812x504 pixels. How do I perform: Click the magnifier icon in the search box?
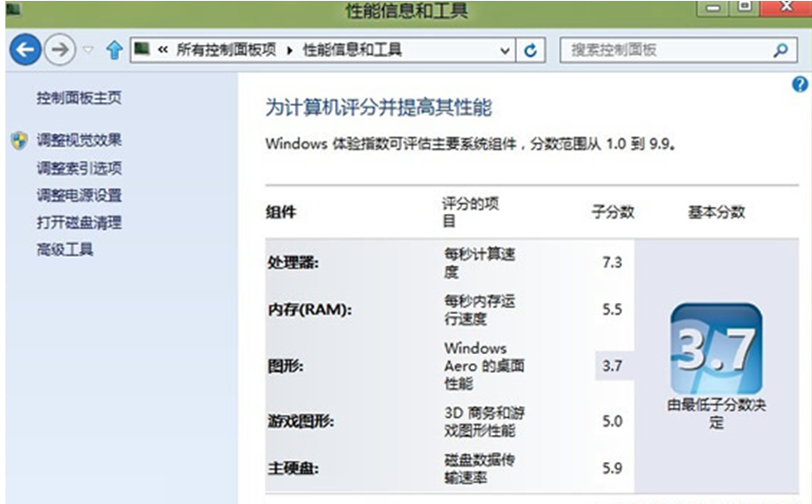(781, 50)
